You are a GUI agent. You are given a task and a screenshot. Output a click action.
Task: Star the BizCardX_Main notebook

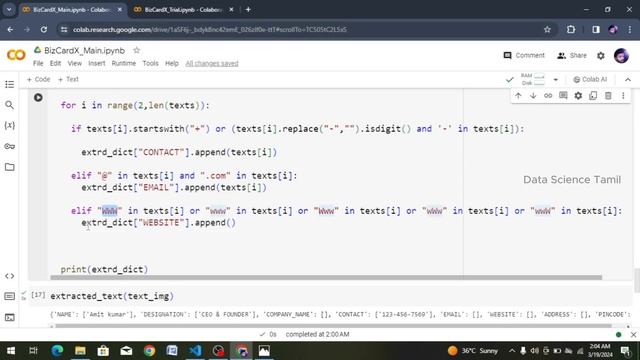pos(136,50)
